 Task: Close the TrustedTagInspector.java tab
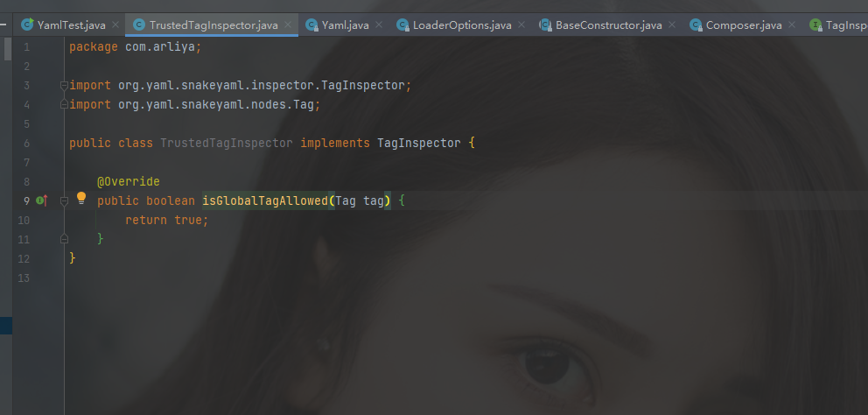point(288,25)
